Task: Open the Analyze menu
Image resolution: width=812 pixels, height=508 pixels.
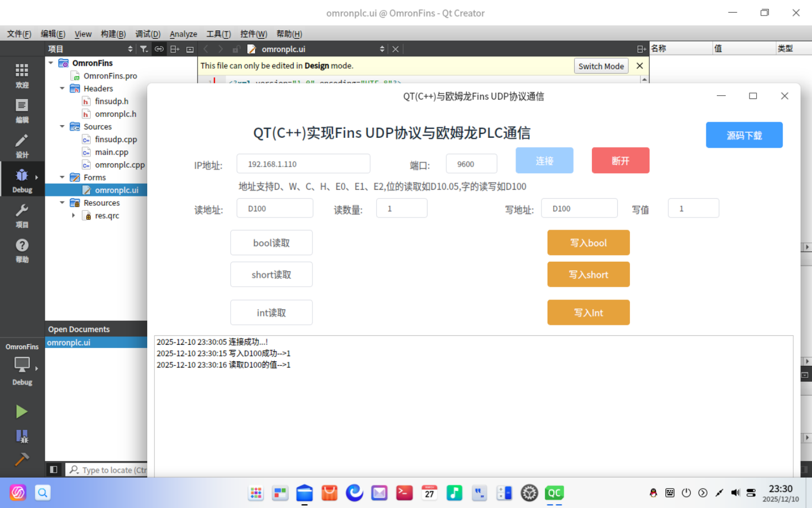Action: pos(183,34)
